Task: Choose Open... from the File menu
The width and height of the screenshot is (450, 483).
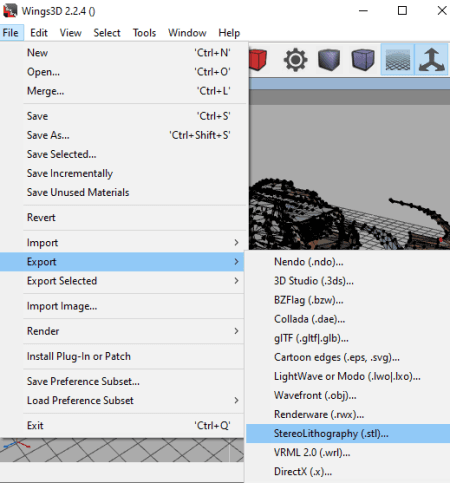Action: pyautogui.click(x=123, y=72)
